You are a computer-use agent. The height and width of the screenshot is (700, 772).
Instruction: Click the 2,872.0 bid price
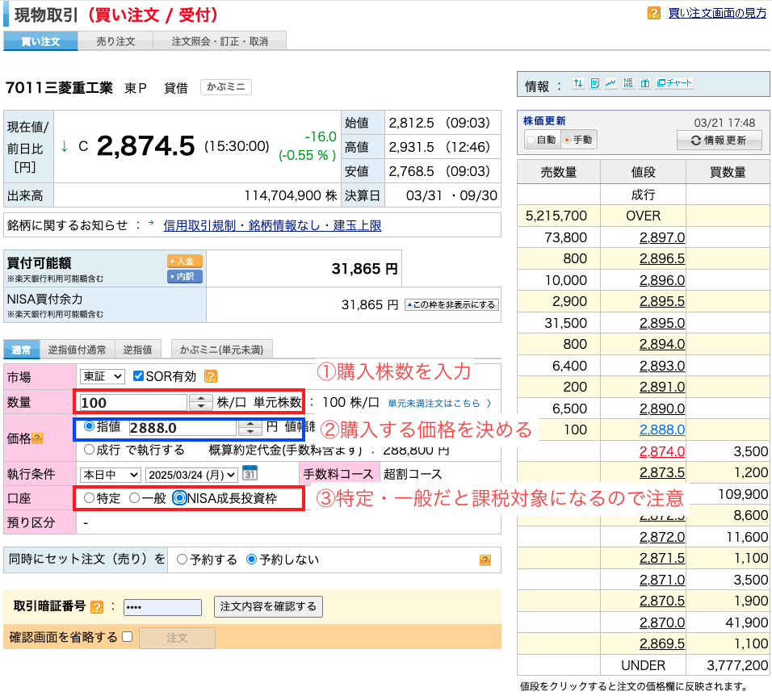[662, 538]
